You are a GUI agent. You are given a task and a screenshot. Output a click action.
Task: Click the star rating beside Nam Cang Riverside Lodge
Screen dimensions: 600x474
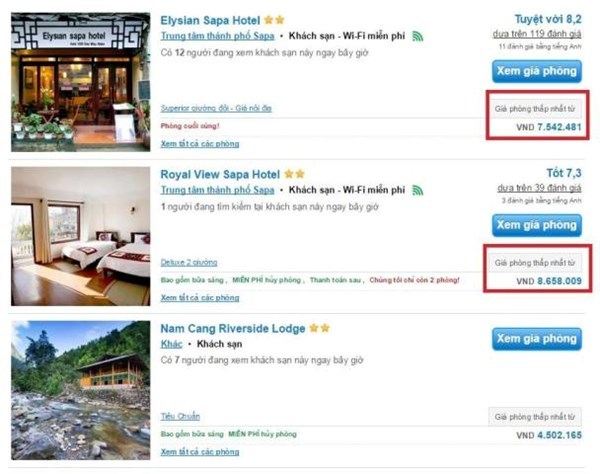(319, 328)
